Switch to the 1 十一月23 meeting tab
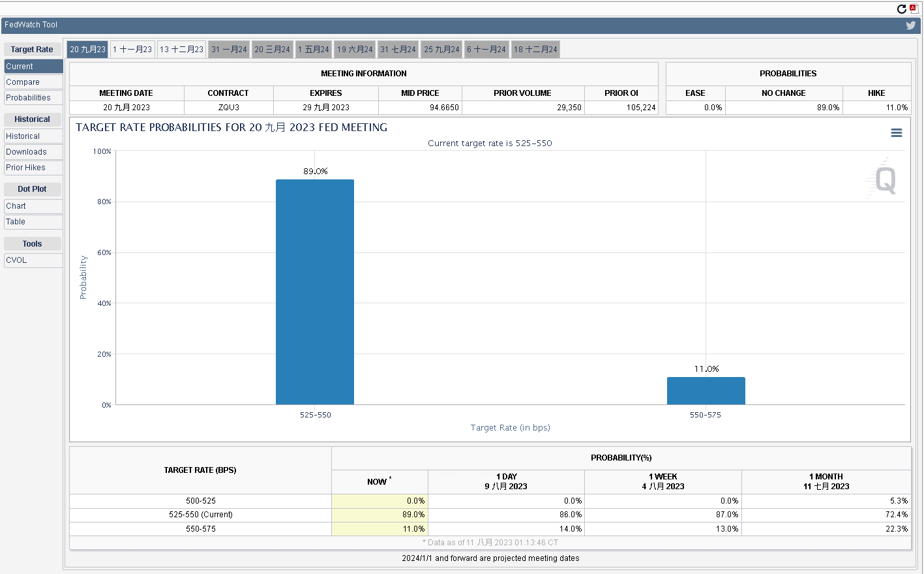 click(132, 50)
